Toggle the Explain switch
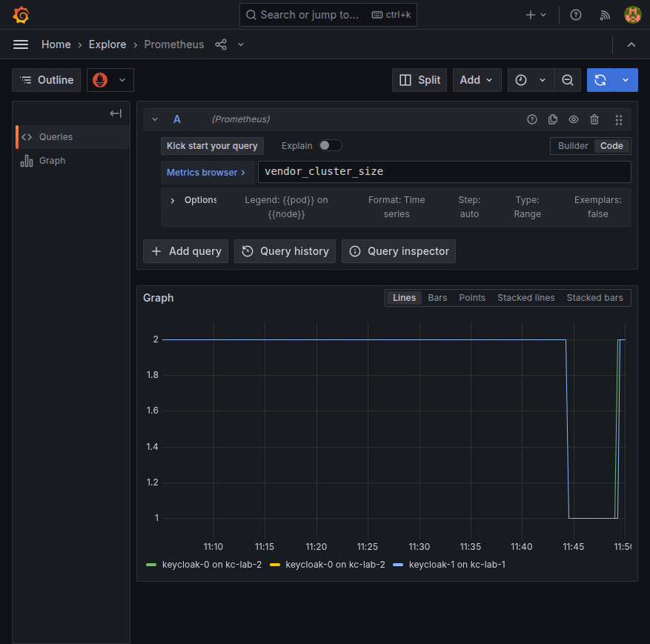 click(330, 145)
